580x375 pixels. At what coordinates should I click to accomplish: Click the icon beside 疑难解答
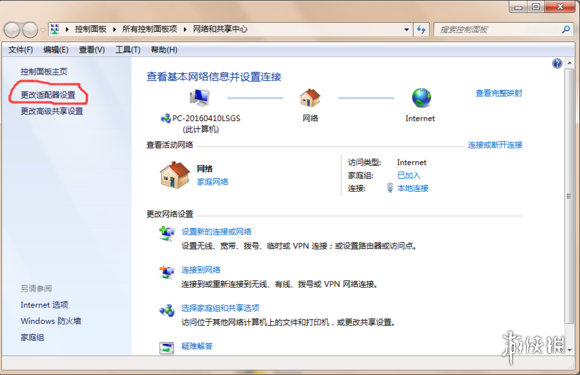tap(166, 348)
